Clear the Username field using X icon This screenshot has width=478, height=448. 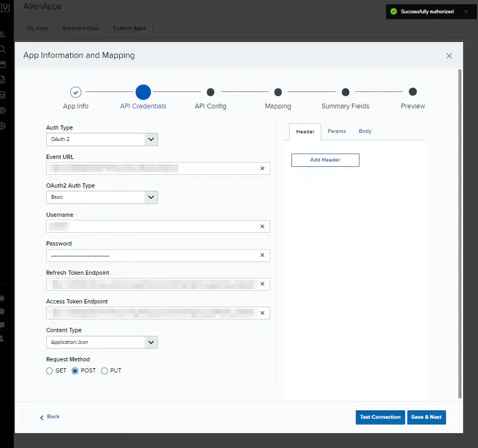262,226
